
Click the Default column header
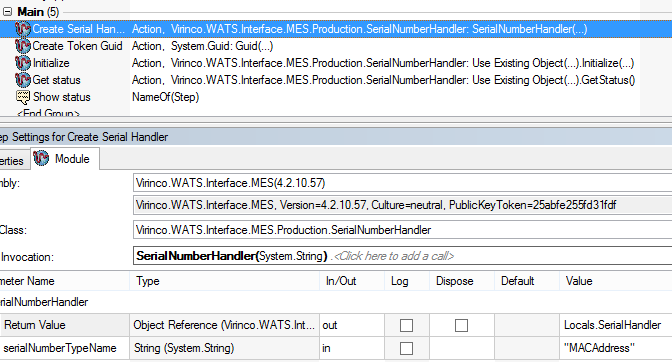tap(527, 281)
